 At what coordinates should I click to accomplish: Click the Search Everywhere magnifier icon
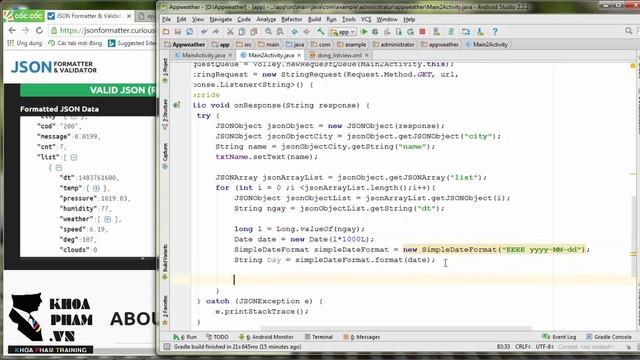[x=629, y=31]
